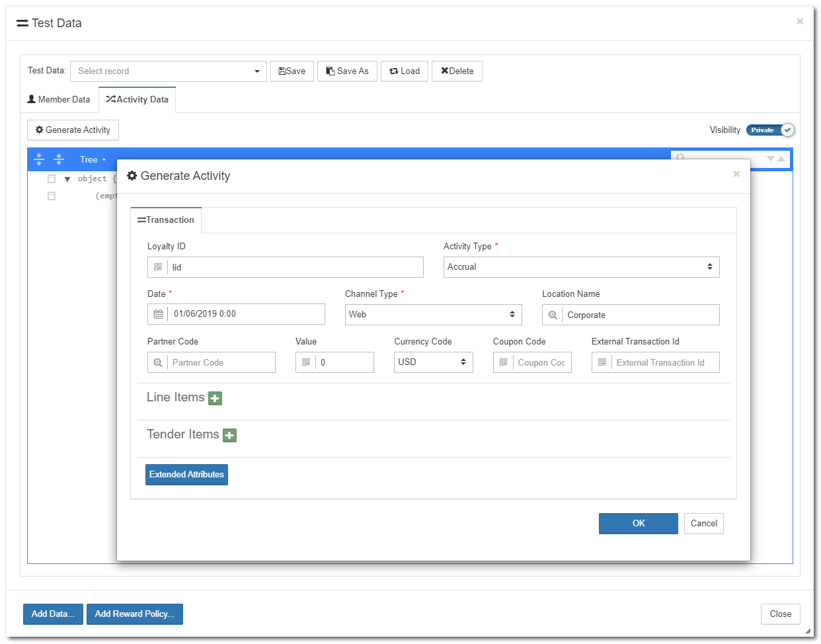
Task: Click the Extended Attributes button
Action: (x=186, y=475)
